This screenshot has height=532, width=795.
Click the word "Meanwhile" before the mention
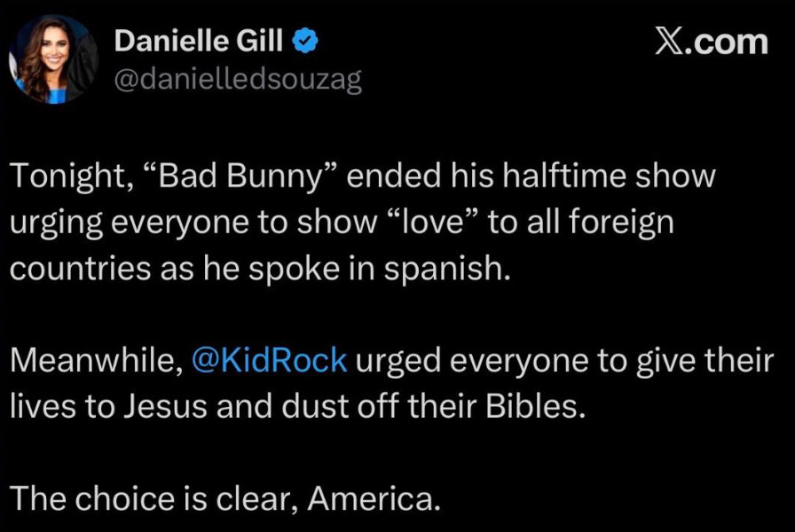click(x=94, y=363)
